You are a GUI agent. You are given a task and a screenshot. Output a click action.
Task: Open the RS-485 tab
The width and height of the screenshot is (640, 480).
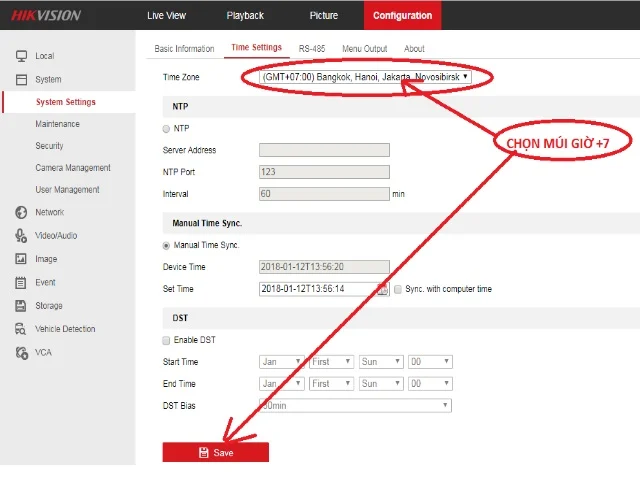coord(312,49)
